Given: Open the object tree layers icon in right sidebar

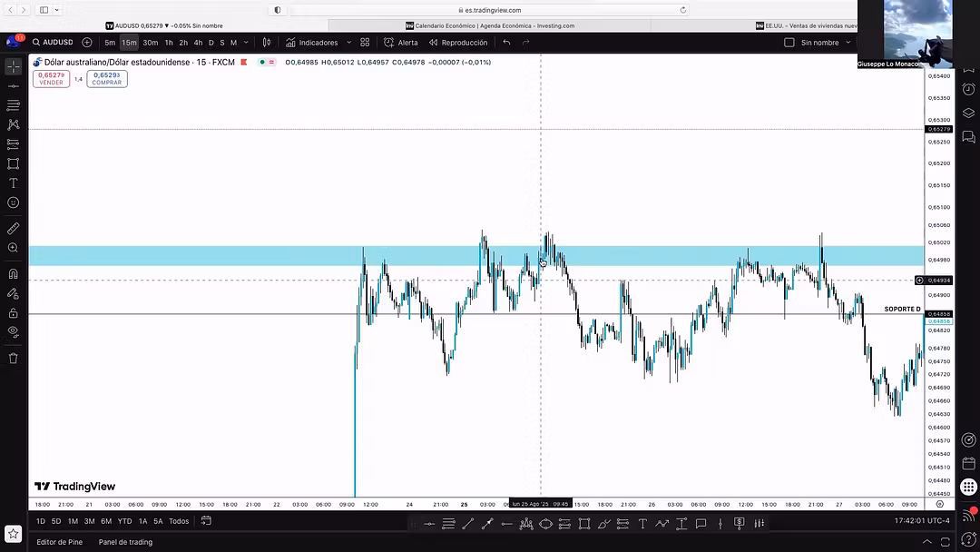Looking at the screenshot, I should (x=968, y=113).
